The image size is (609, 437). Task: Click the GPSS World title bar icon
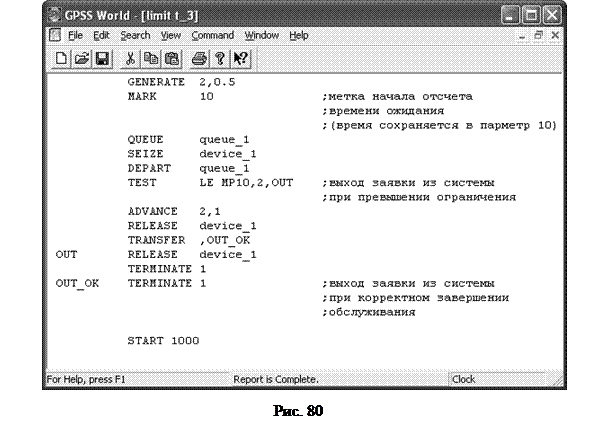point(54,15)
